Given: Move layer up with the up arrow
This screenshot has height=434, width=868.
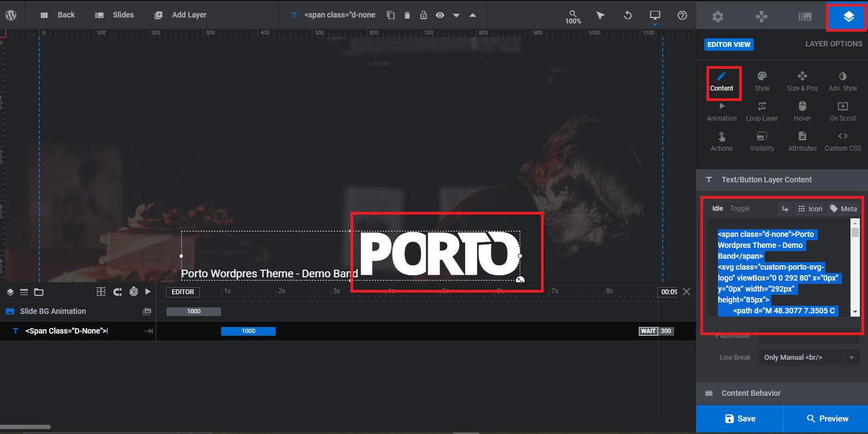Looking at the screenshot, I should (x=473, y=15).
